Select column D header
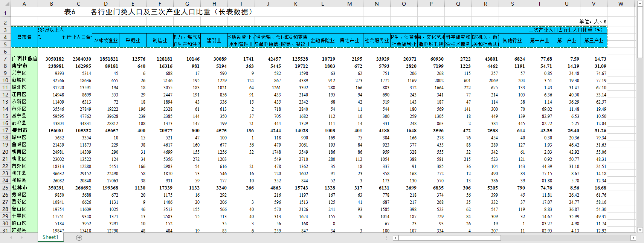This screenshot has height=243, width=644. [x=106, y=4]
